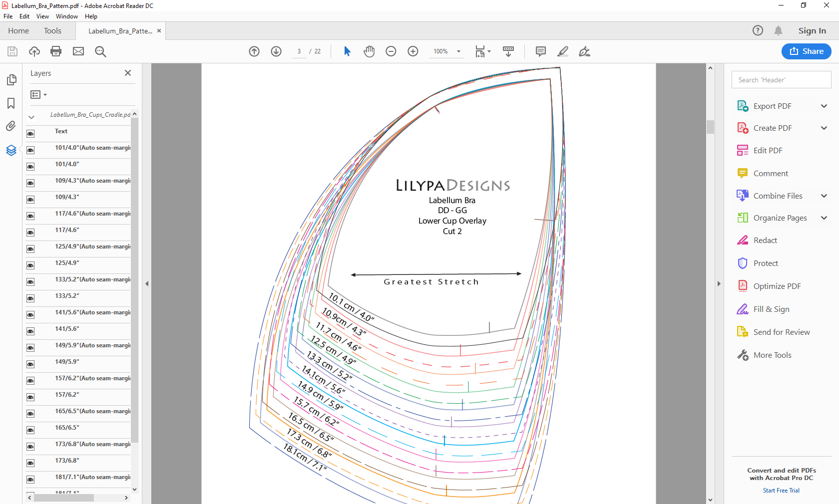Open the Edit menu
The height and width of the screenshot is (504, 839).
pos(24,16)
